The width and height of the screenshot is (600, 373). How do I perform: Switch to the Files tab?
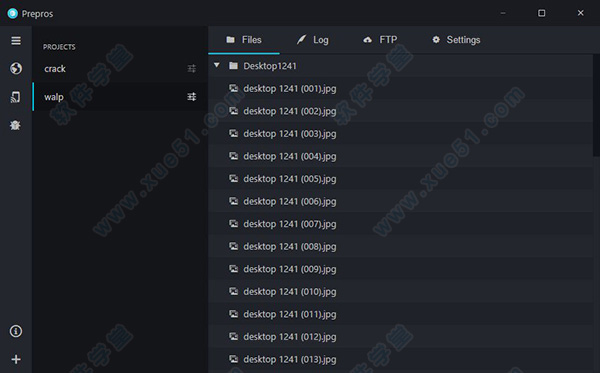pos(244,40)
